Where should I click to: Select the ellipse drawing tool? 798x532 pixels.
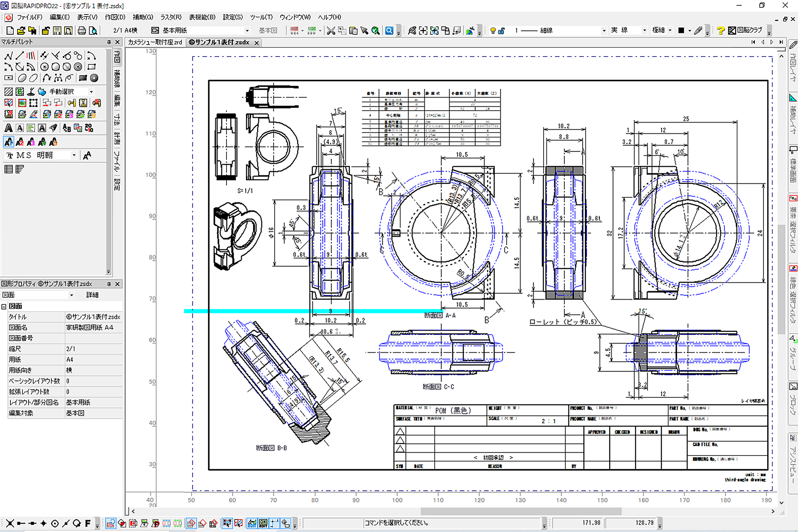(x=22, y=78)
